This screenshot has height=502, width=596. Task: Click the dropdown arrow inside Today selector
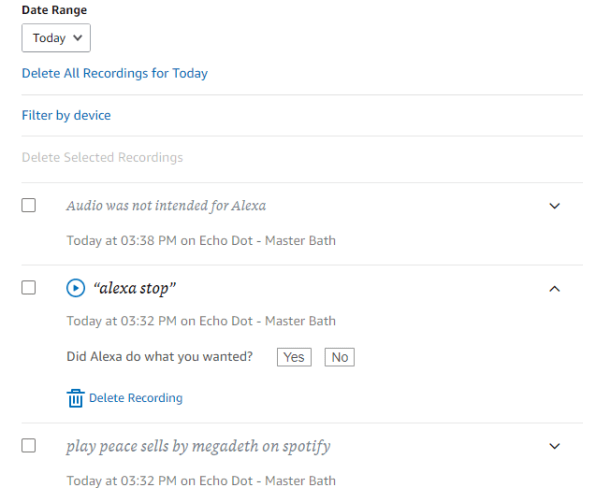(x=78, y=38)
